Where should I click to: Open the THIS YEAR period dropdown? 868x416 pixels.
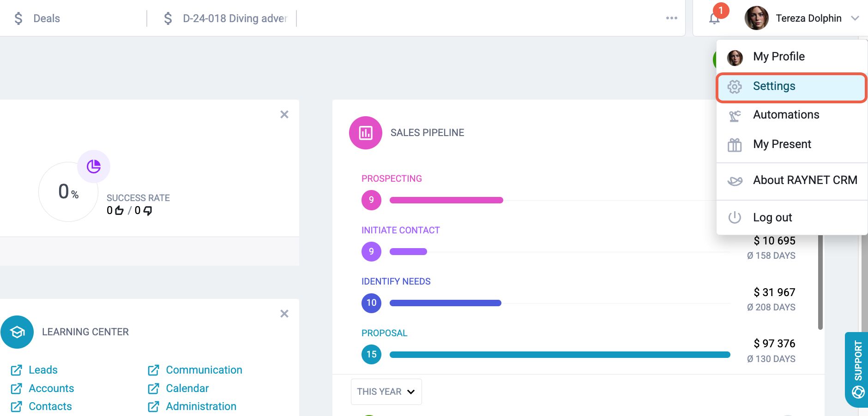point(386,392)
